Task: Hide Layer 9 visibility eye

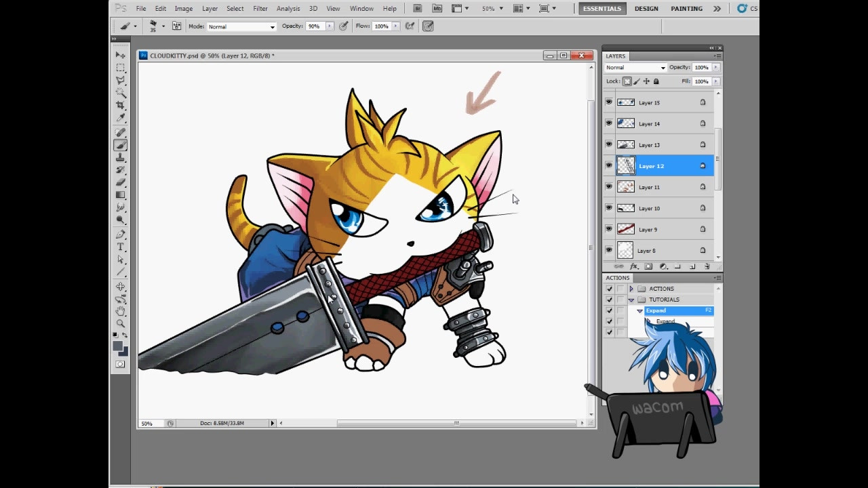Action: tap(609, 229)
